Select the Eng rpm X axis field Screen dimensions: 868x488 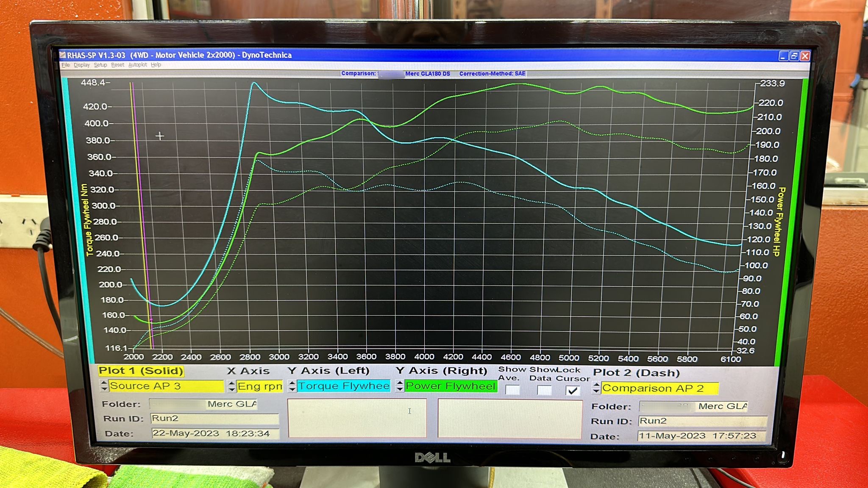260,386
